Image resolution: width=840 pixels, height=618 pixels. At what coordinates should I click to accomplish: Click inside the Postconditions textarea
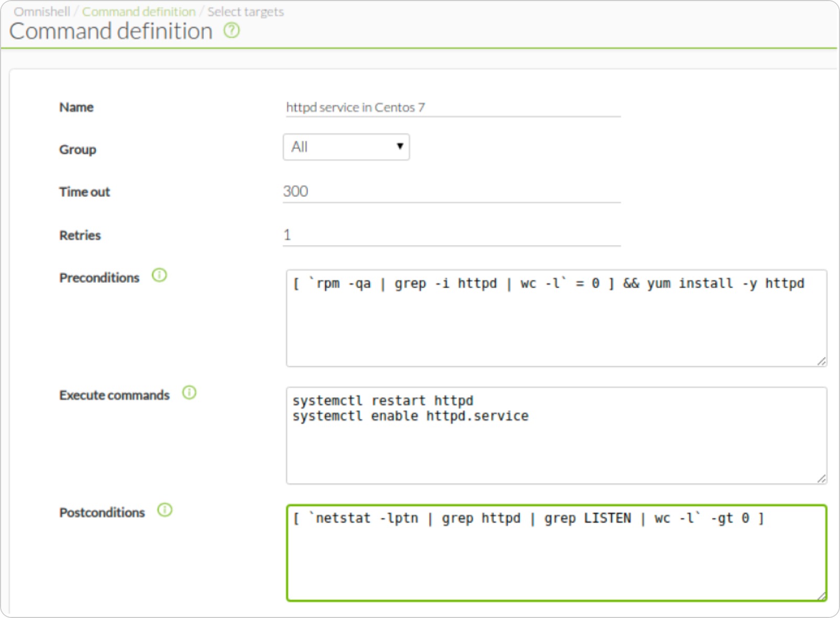click(556, 553)
